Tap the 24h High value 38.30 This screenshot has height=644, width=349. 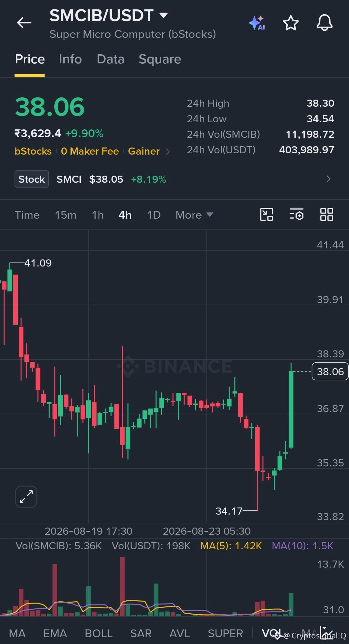tap(320, 103)
